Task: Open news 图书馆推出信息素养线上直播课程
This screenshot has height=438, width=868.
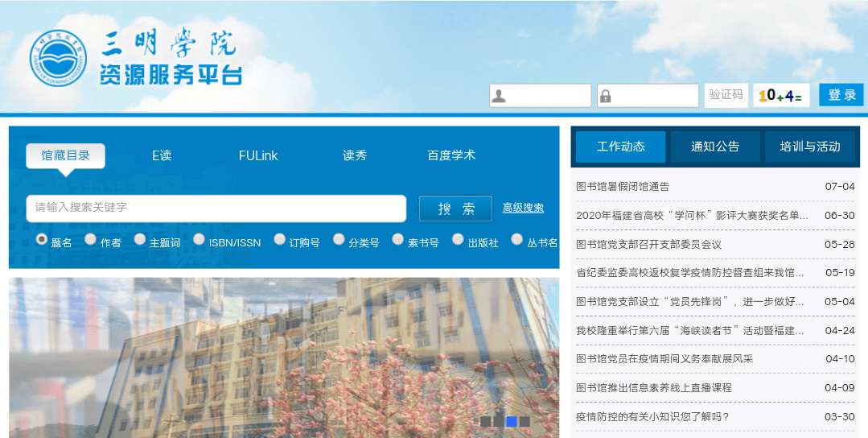Action: coord(654,387)
